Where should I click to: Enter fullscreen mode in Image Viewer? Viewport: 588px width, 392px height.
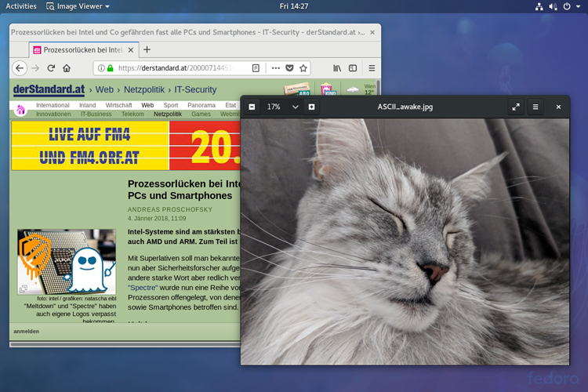pyautogui.click(x=516, y=107)
